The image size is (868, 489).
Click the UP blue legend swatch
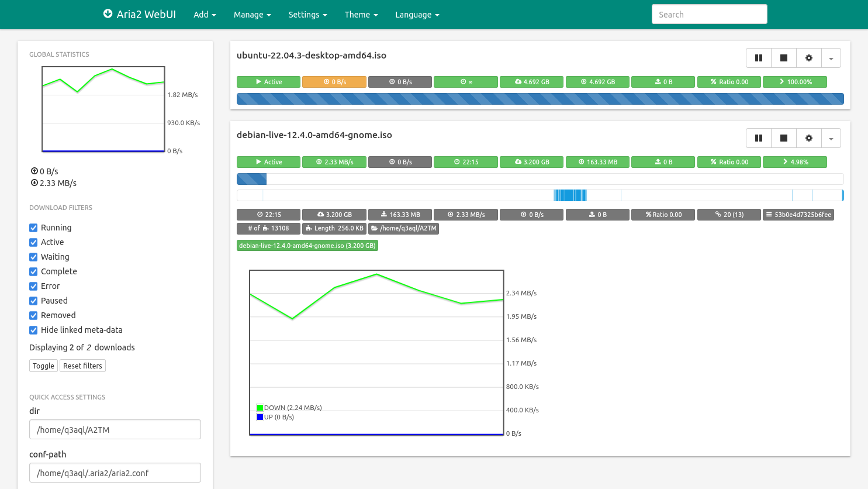[260, 417]
